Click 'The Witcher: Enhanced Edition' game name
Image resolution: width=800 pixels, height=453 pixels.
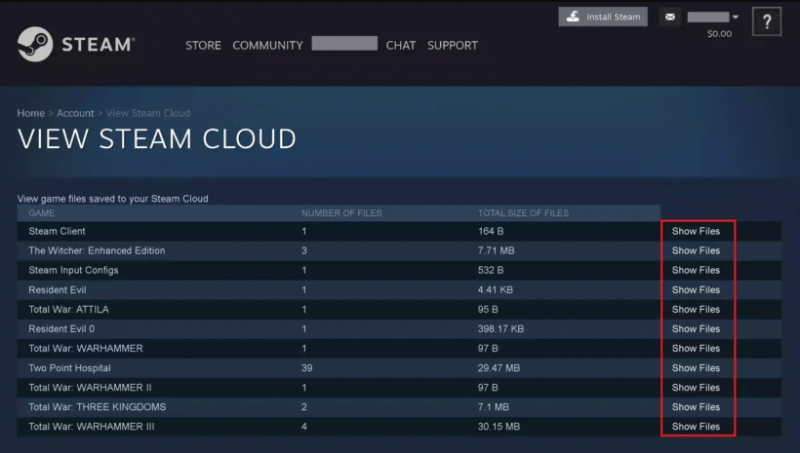click(x=96, y=250)
